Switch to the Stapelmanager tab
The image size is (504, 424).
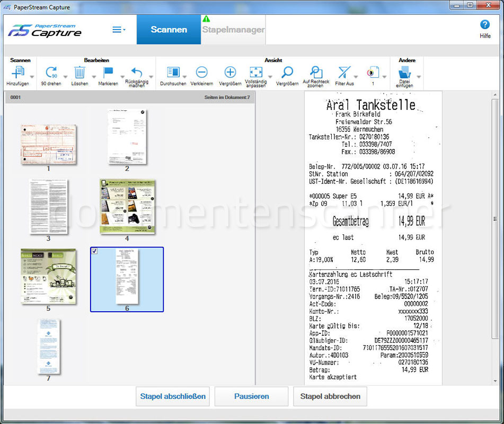pos(233,30)
